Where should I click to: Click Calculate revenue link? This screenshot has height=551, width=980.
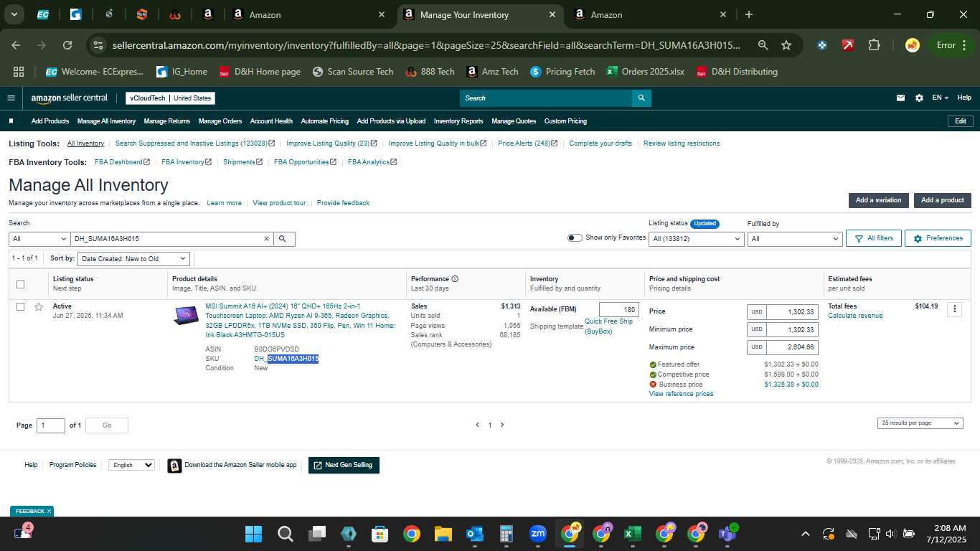tap(855, 316)
